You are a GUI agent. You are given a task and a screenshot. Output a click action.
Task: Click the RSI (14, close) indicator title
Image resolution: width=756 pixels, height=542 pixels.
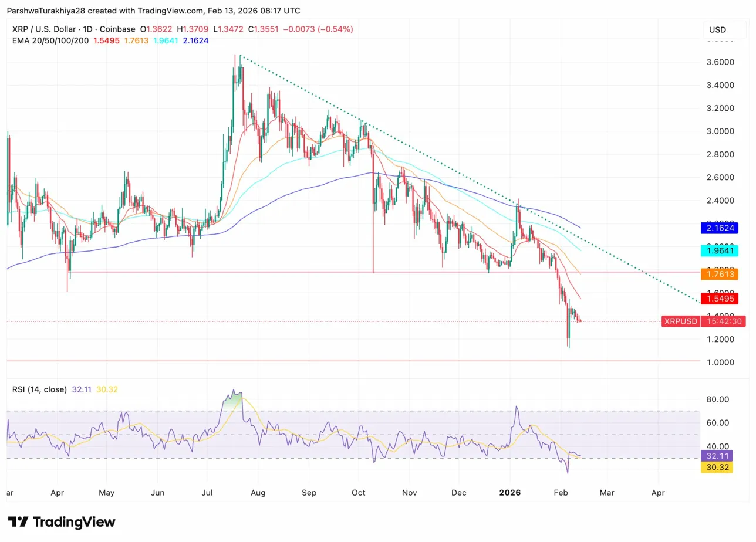coord(38,389)
